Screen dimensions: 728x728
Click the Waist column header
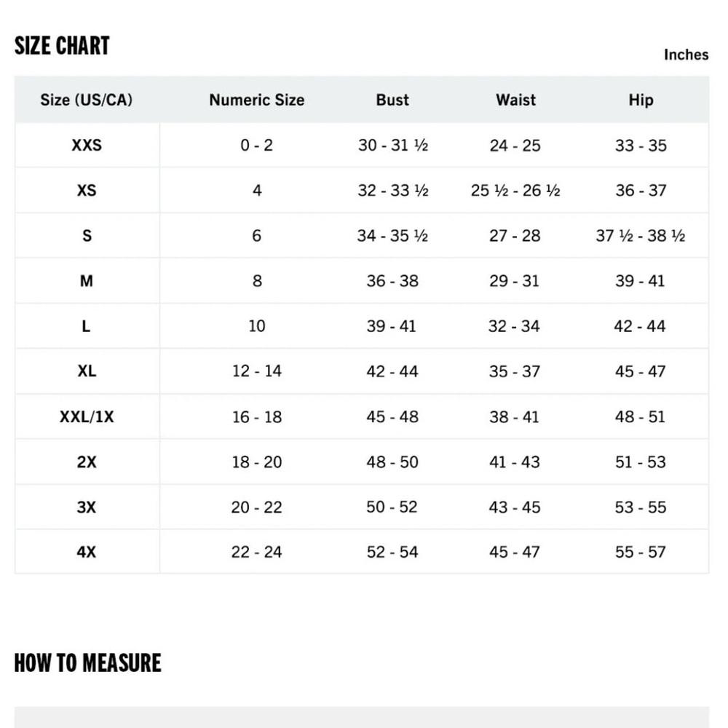click(x=515, y=100)
